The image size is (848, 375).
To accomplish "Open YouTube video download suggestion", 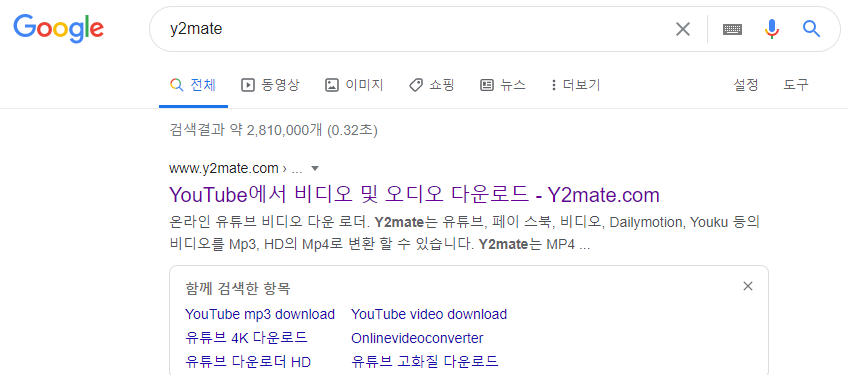I will (429, 314).
